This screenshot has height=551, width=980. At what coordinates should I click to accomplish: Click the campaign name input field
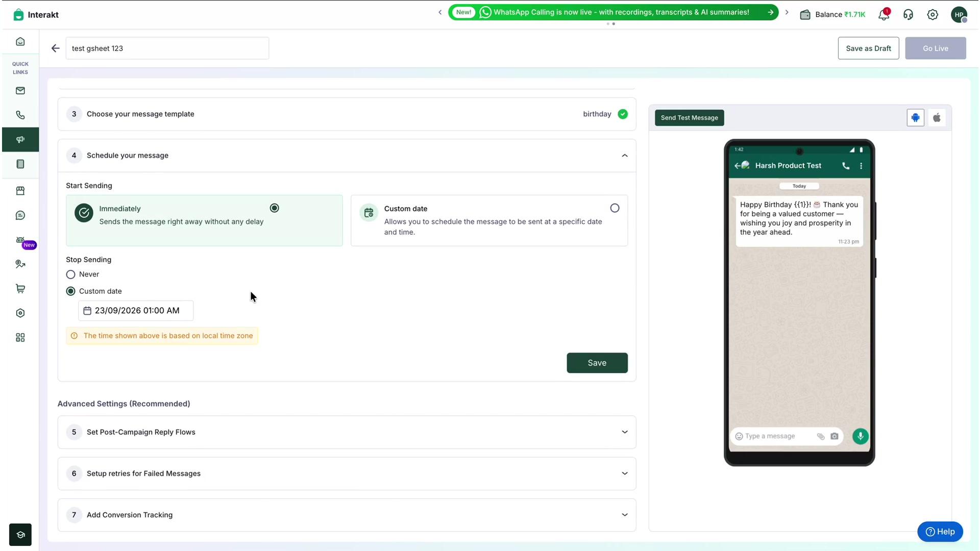pos(167,48)
